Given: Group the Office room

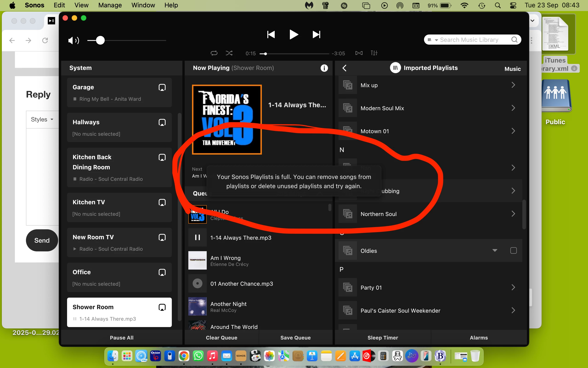Looking at the screenshot, I should (162, 272).
